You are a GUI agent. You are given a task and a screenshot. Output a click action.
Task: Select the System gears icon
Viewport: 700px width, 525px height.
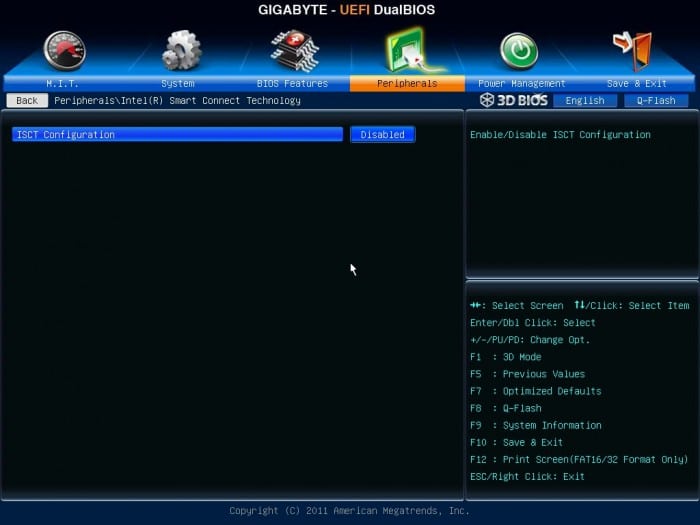point(181,50)
